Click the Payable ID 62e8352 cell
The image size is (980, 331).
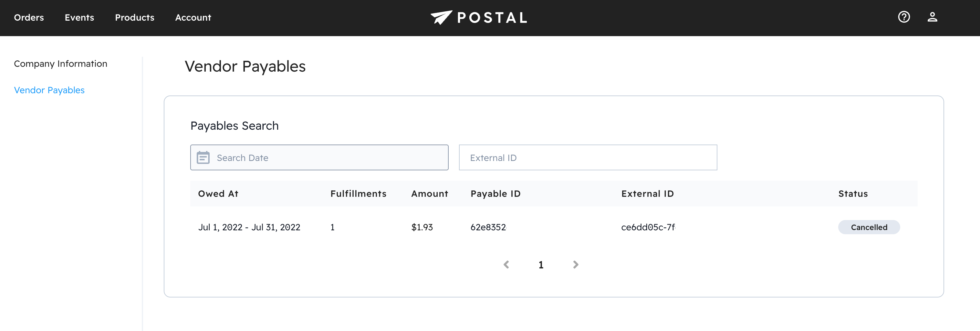pyautogui.click(x=488, y=227)
